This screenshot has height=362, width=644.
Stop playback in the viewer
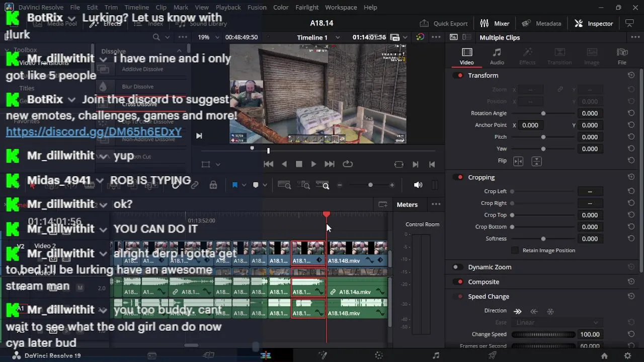point(299,164)
